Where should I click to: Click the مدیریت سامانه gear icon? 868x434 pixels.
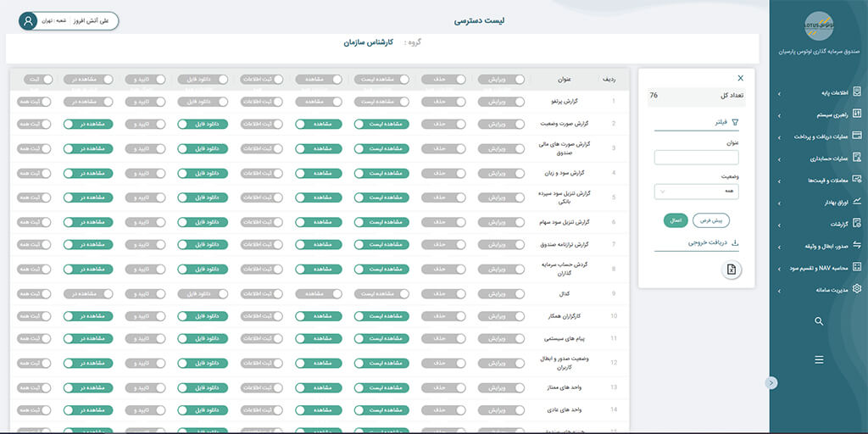click(857, 289)
